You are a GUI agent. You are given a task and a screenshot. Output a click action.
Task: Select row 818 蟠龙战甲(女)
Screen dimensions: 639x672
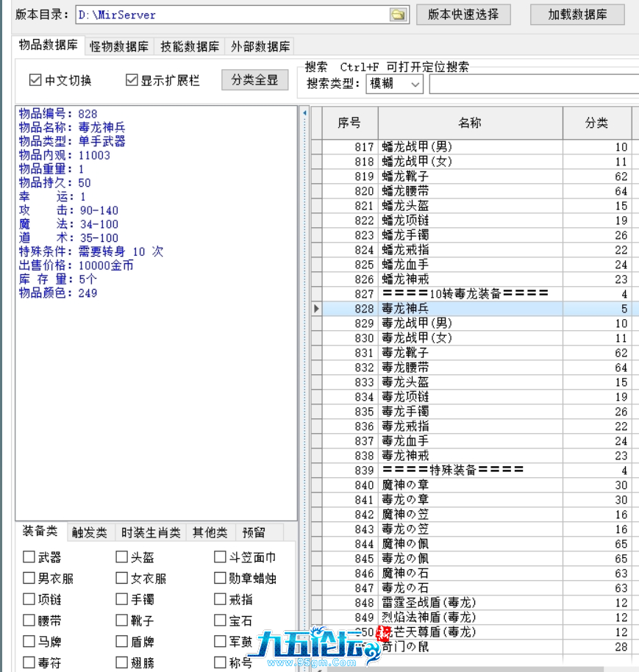pos(476,162)
